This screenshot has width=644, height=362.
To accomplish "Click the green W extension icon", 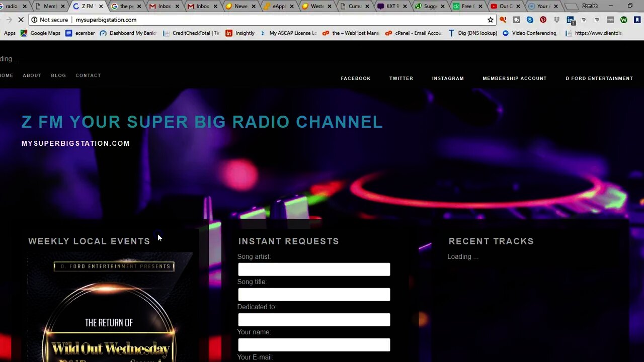I will click(624, 20).
